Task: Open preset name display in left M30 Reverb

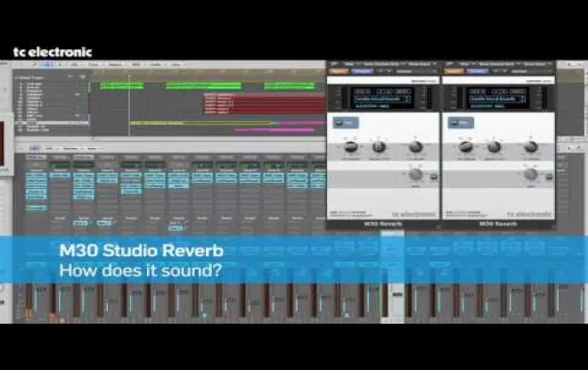Action: [378, 99]
